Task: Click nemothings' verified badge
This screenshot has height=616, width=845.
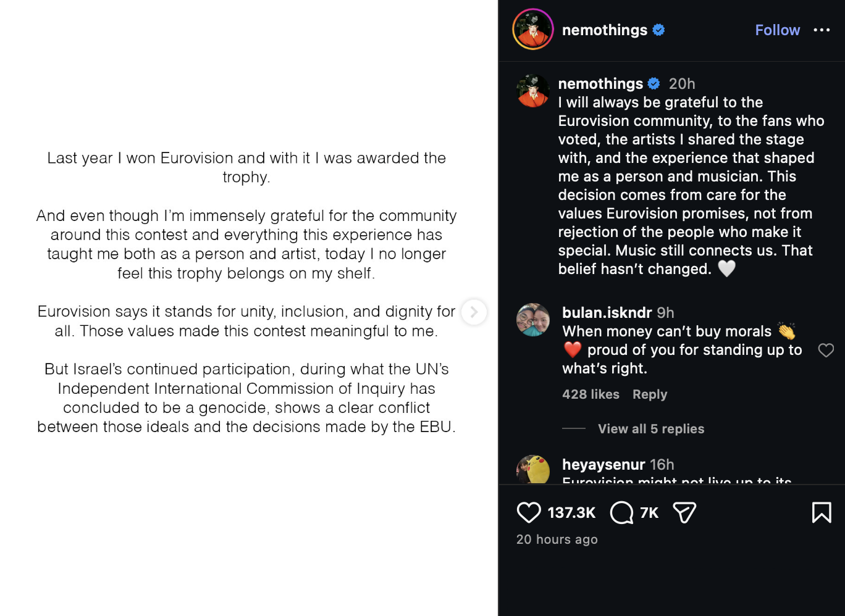Action: coord(658,30)
